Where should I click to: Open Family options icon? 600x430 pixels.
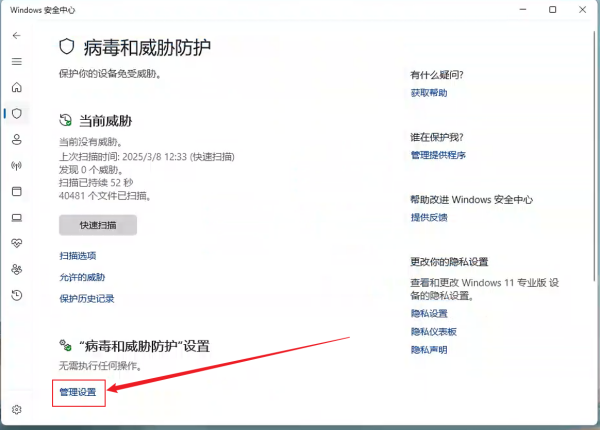tap(16, 269)
